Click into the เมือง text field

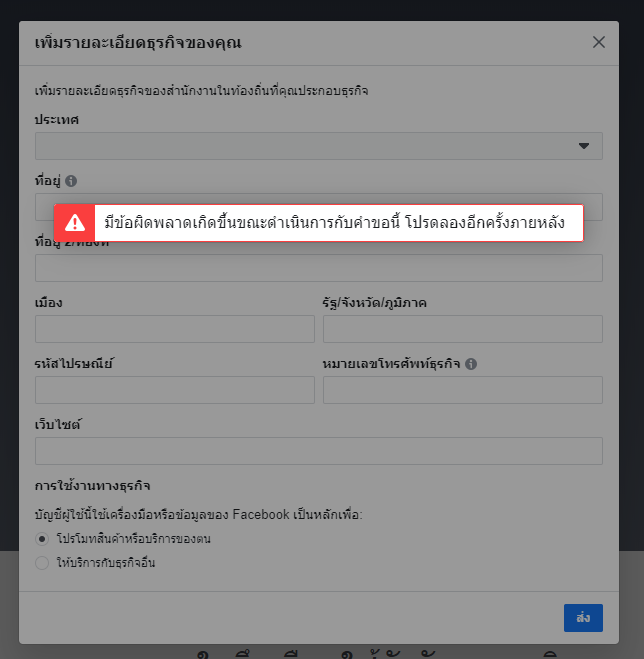coord(175,329)
